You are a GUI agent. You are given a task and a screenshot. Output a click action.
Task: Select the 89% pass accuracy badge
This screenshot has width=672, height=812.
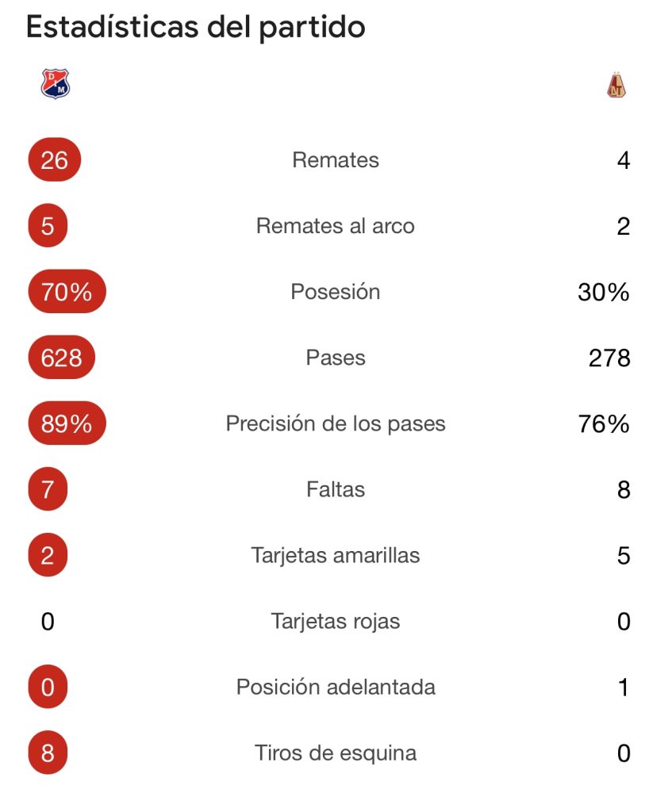click(x=67, y=423)
